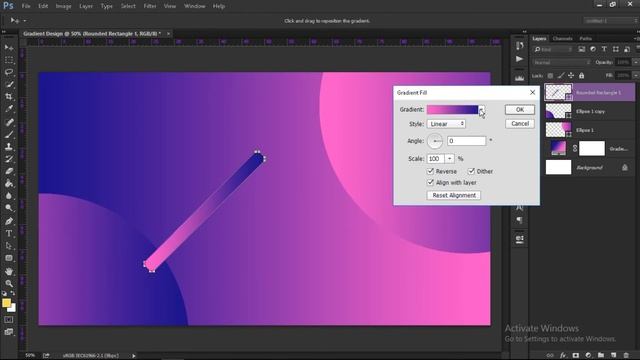Delete layer with the trash icon

click(x=626, y=356)
